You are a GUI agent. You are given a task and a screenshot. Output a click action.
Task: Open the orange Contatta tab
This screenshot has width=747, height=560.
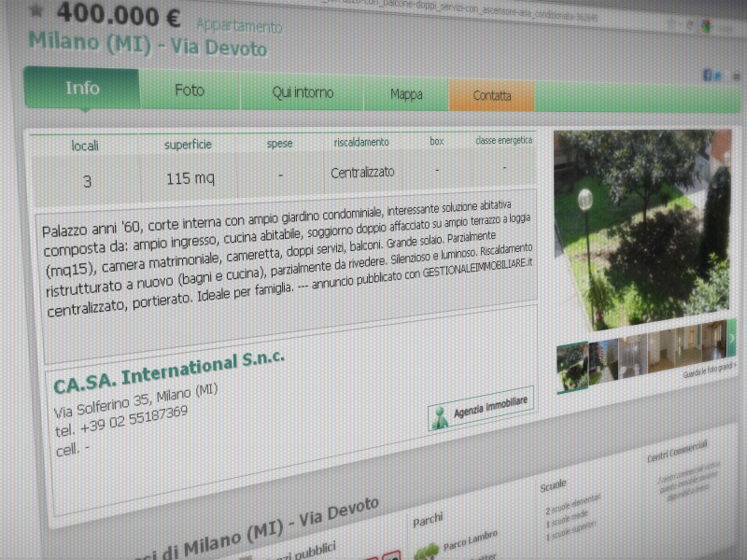click(492, 96)
